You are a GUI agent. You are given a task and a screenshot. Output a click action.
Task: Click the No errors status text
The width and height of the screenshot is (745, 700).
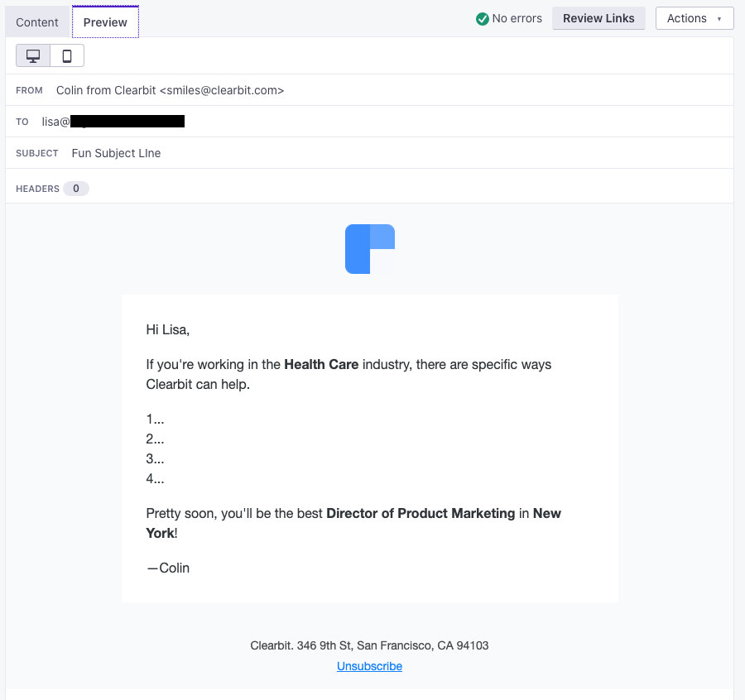(517, 18)
